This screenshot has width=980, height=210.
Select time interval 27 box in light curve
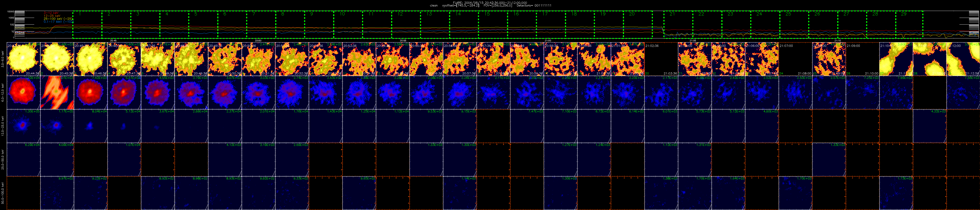(x=852, y=24)
